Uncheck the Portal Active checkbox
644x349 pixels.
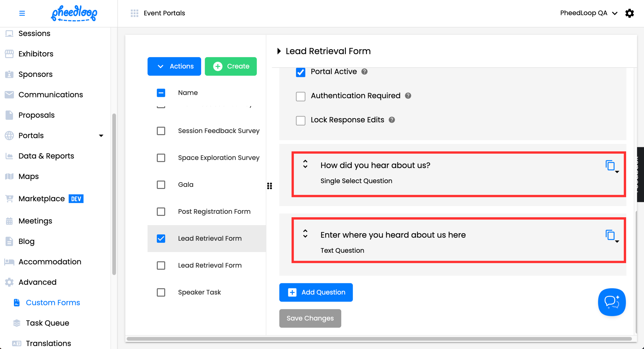point(300,72)
